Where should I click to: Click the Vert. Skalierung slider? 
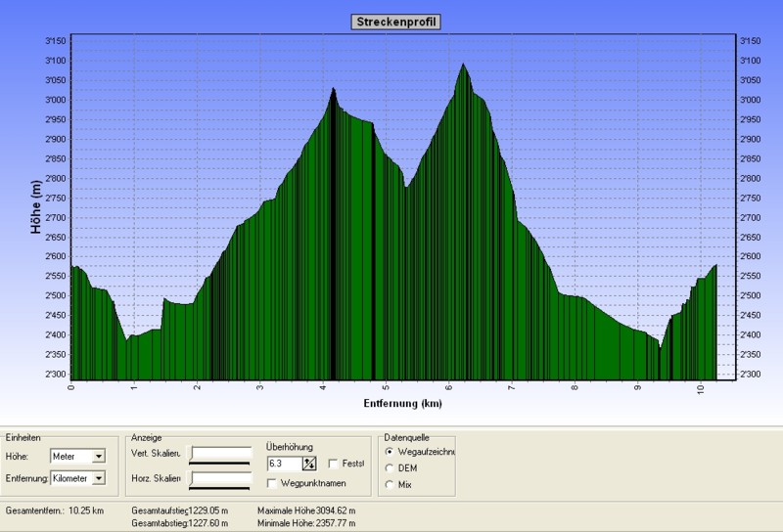220,455
